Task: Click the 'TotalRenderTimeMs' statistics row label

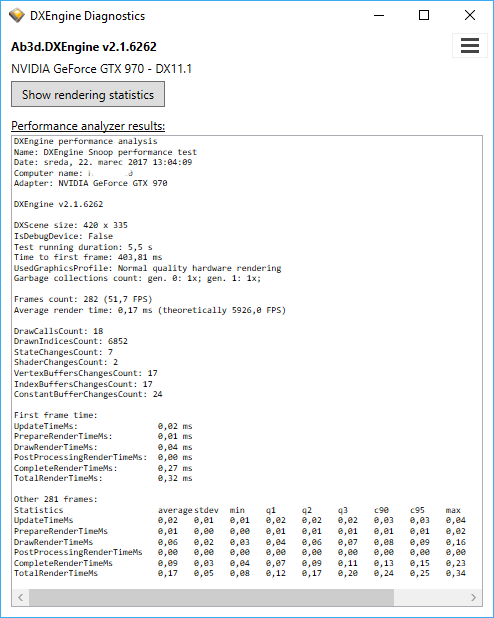Action: pos(56,573)
